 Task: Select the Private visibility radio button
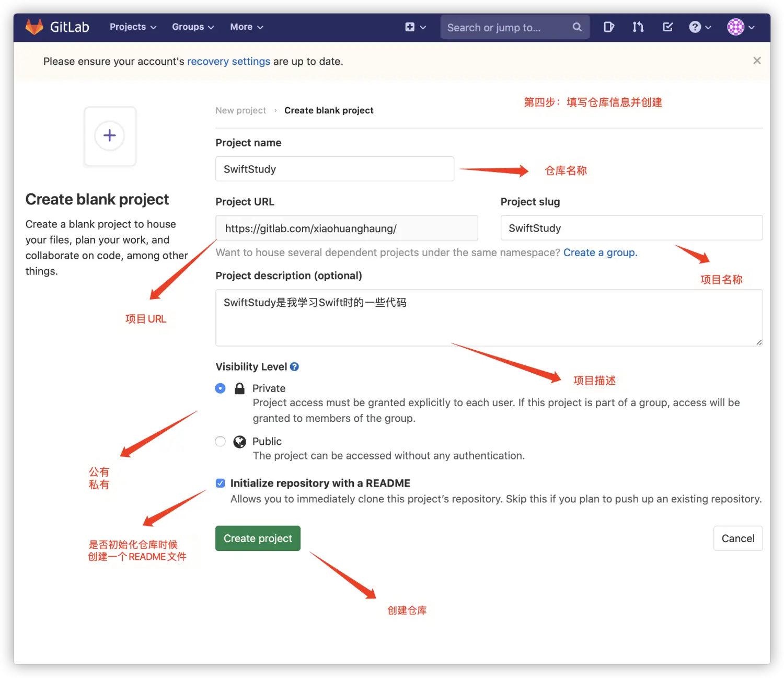pos(221,388)
